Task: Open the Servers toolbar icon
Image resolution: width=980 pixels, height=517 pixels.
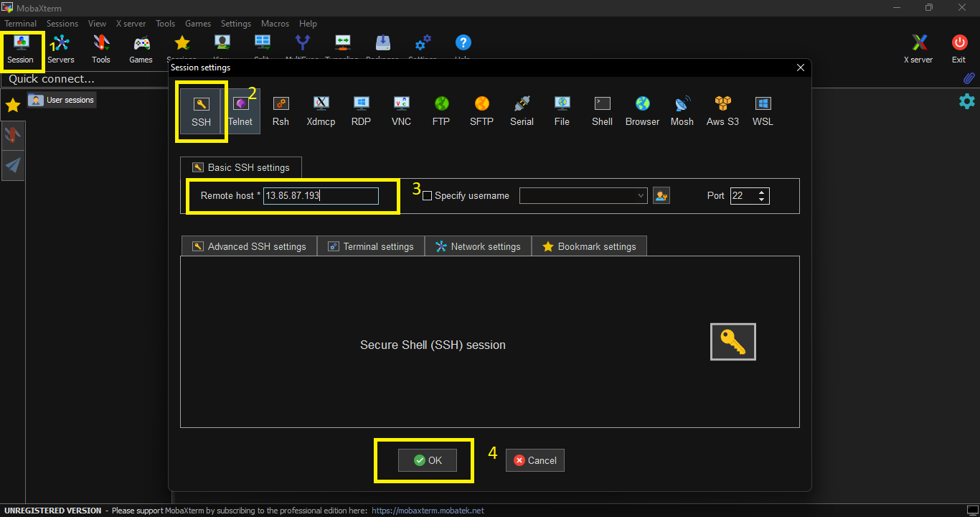Action: [61, 49]
